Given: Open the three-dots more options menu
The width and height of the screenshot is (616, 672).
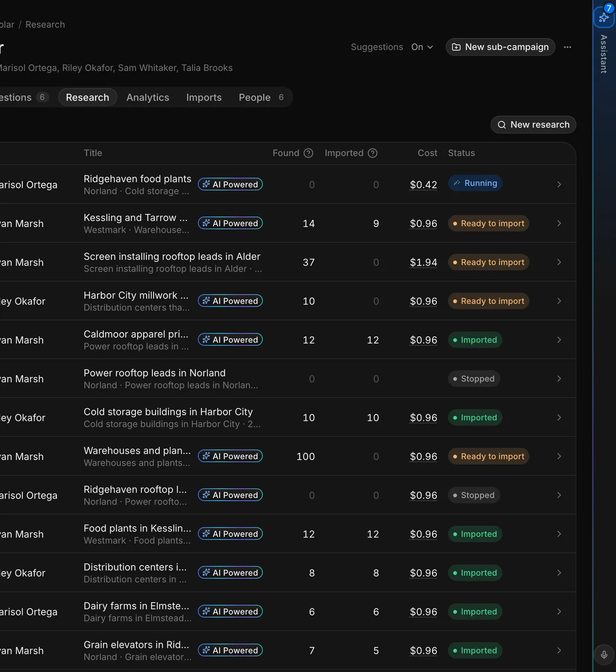Looking at the screenshot, I should pyautogui.click(x=567, y=47).
